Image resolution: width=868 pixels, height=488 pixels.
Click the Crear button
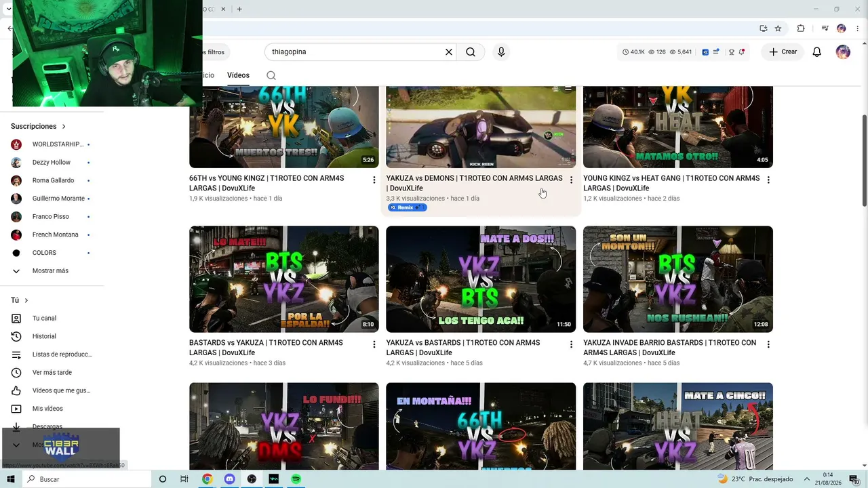tap(783, 52)
